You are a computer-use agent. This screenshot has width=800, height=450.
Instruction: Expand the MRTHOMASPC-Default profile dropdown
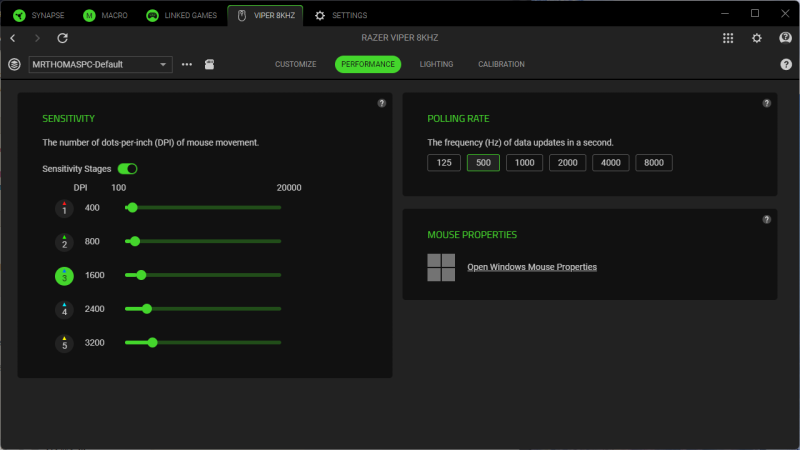101,64
